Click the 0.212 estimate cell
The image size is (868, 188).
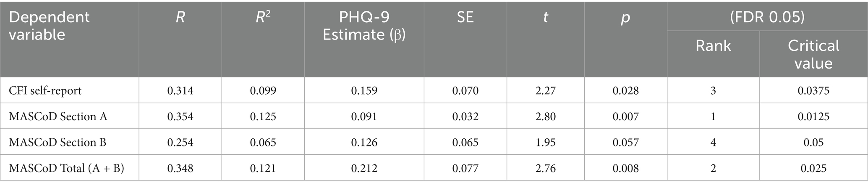364,169
